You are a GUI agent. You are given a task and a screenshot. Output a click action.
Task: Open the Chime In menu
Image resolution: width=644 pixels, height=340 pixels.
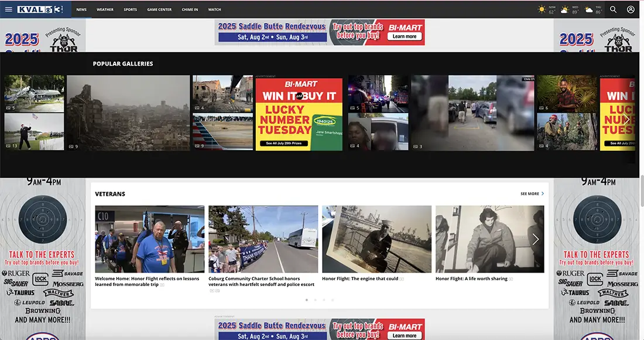click(190, 9)
